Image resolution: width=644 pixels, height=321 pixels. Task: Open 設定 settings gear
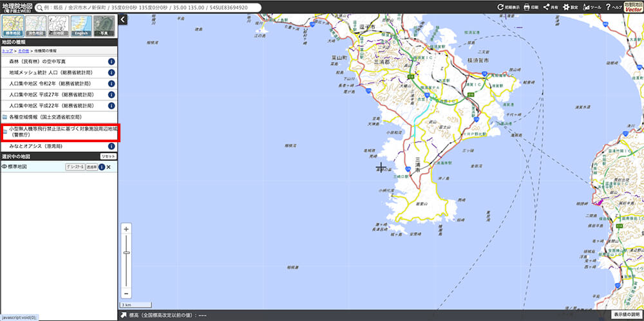click(569, 7)
